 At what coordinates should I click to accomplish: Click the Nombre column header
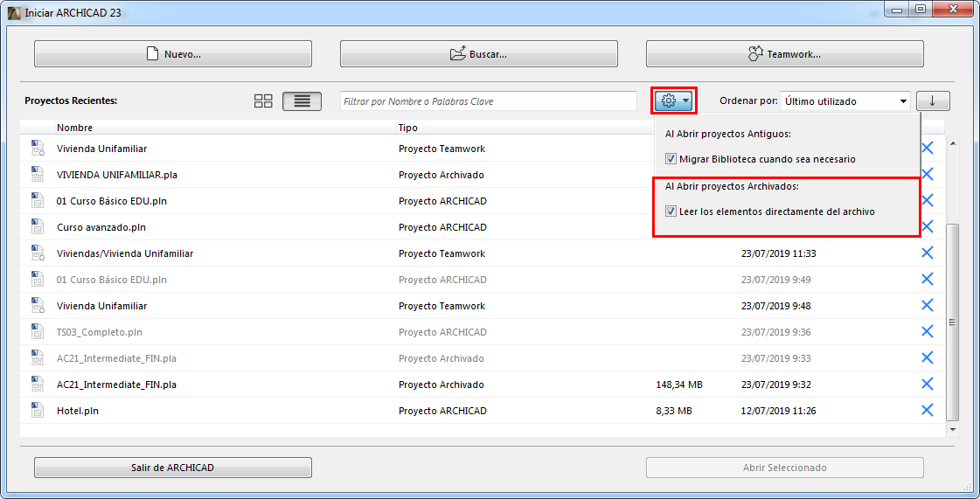74,128
